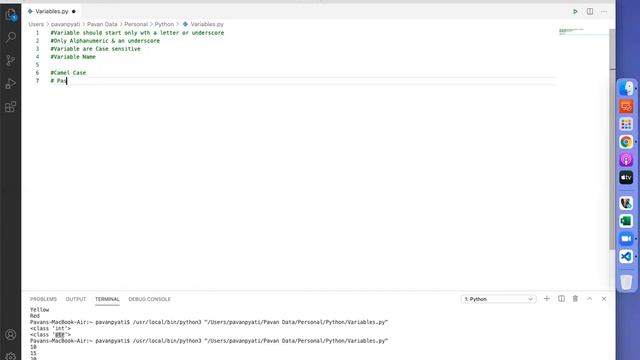The image size is (640, 360).
Task: Click the minimap code preview
Action: coord(571,31)
